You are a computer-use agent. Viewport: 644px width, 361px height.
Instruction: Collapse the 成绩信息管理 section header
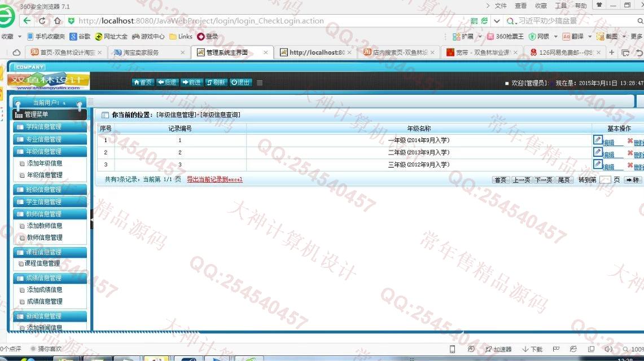50,278
